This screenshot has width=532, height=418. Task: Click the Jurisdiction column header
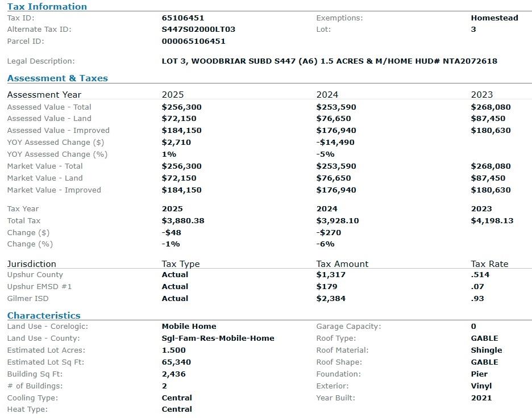click(x=32, y=264)
